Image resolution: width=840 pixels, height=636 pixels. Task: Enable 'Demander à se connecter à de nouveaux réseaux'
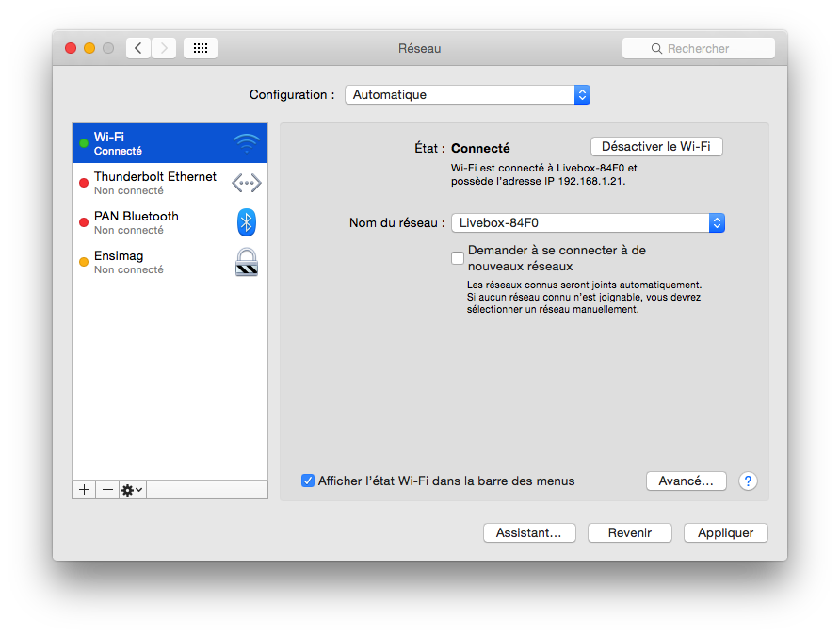coord(458,258)
